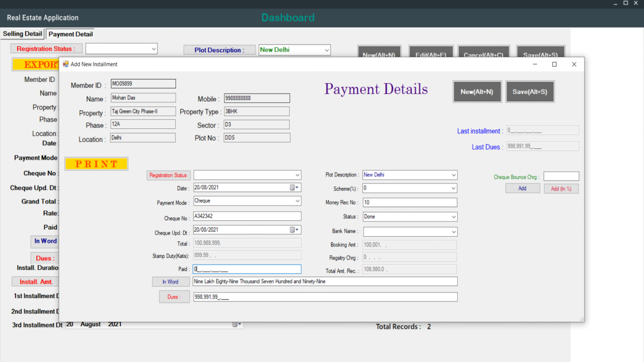Click the Last installment field
This screenshot has width=644, height=362.
pos(542,130)
